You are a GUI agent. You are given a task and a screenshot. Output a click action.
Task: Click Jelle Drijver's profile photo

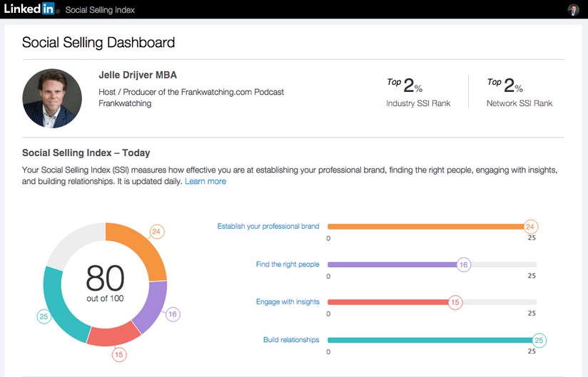click(52, 98)
